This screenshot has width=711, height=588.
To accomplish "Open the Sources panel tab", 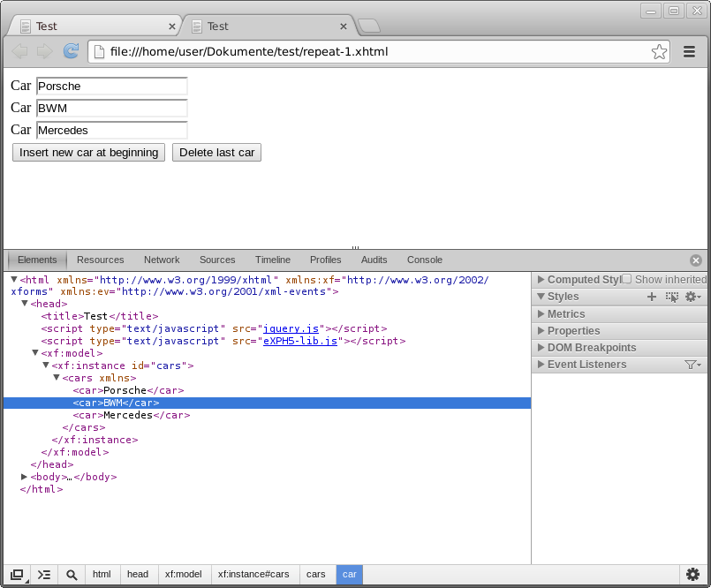I will (217, 260).
